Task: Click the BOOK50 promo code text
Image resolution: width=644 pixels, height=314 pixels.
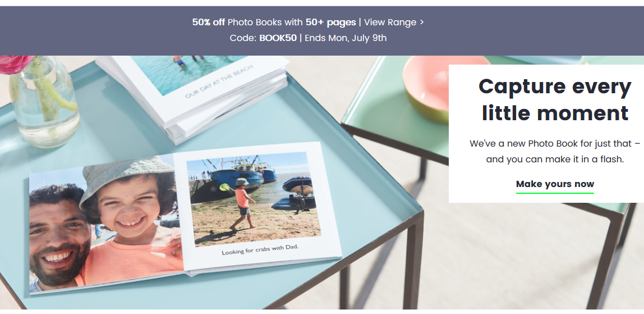Action: point(278,38)
